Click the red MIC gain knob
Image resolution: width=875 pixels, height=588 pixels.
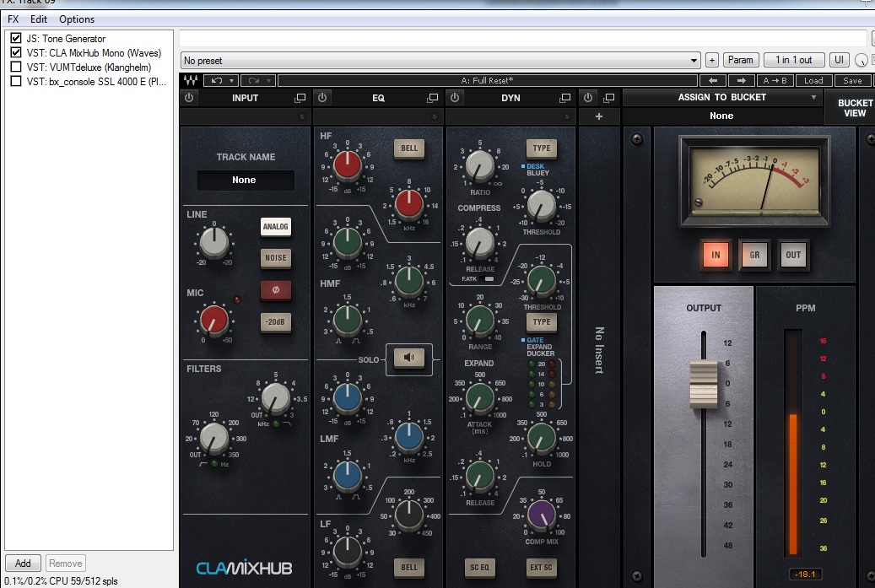pyautogui.click(x=213, y=319)
